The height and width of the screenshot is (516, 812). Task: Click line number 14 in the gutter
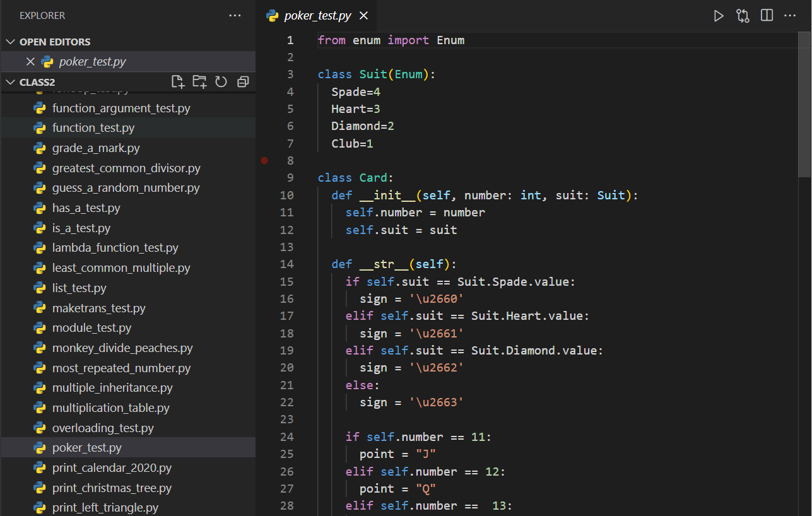pos(286,264)
